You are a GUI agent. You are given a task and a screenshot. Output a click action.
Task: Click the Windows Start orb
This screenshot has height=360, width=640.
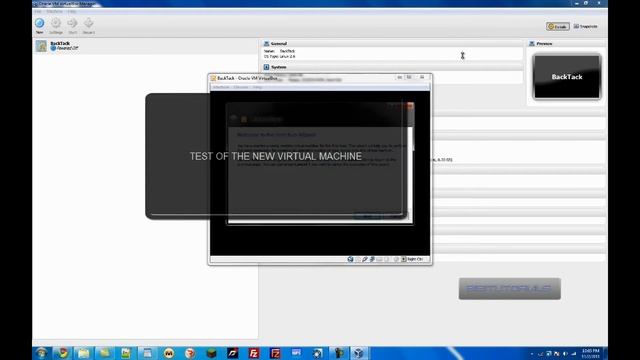click(41, 353)
